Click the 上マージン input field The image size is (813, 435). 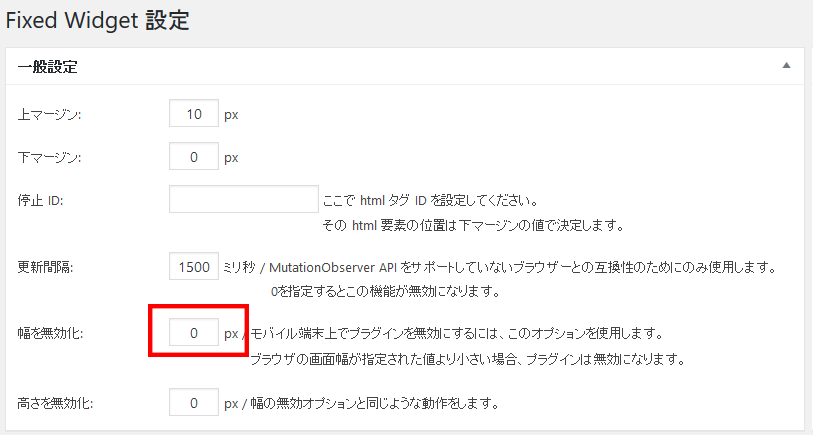[x=194, y=114]
